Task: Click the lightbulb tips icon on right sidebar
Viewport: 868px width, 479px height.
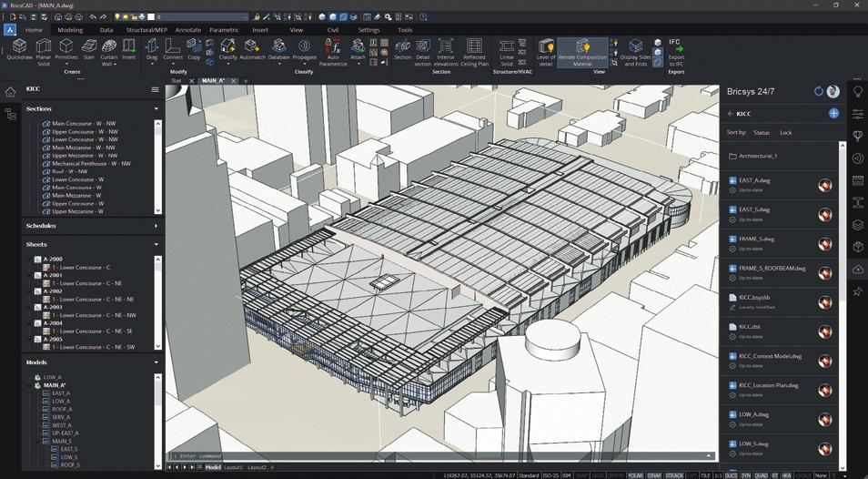Action: tap(857, 91)
